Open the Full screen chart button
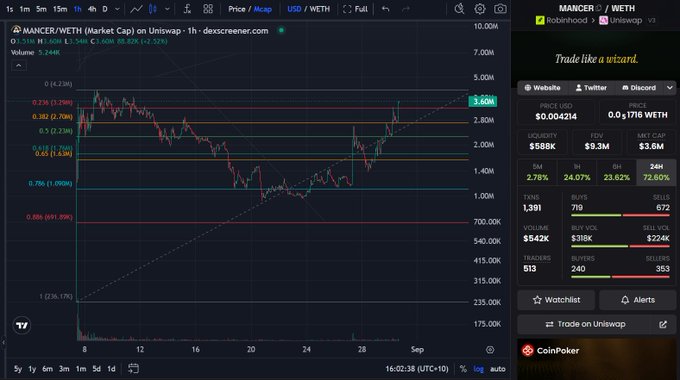Screen dimensions: 680x380 tap(355, 9)
